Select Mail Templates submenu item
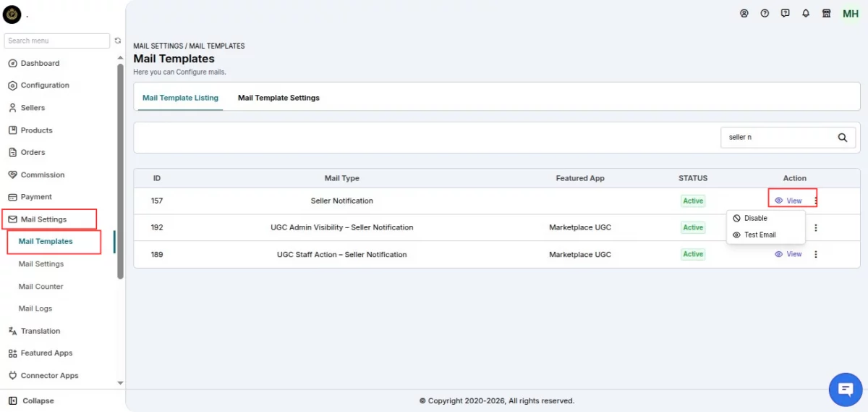Image resolution: width=868 pixels, height=412 pixels. click(x=46, y=242)
